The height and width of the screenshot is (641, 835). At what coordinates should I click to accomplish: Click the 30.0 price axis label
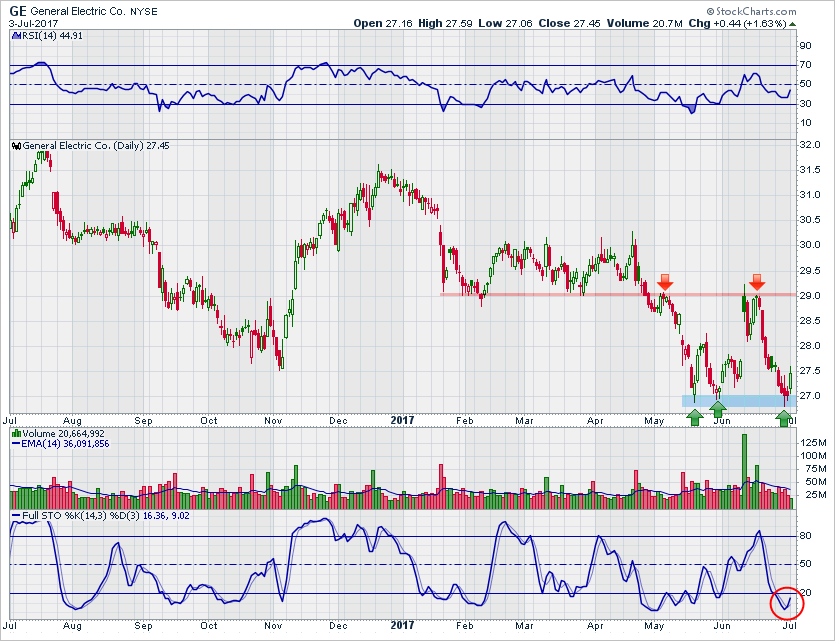coord(809,245)
